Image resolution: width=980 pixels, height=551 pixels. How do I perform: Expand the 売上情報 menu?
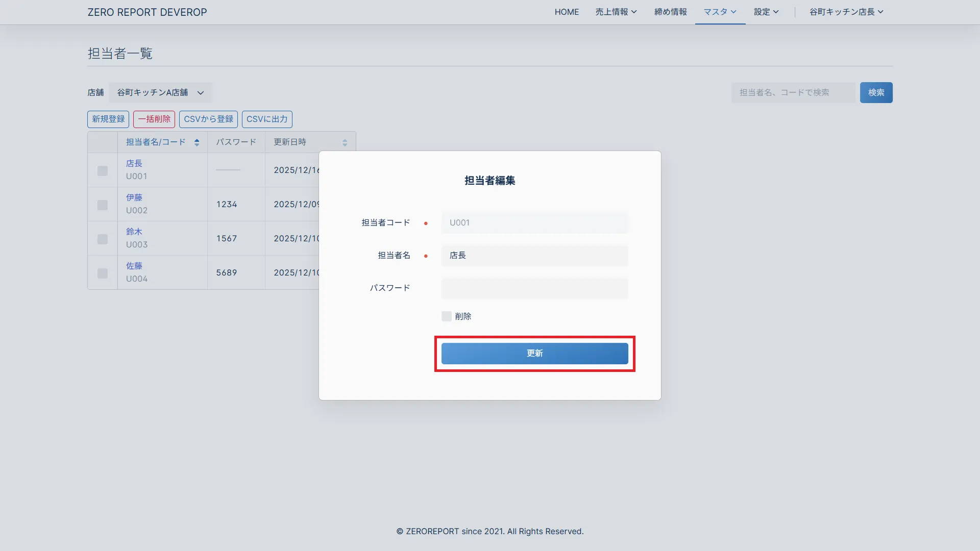click(616, 12)
